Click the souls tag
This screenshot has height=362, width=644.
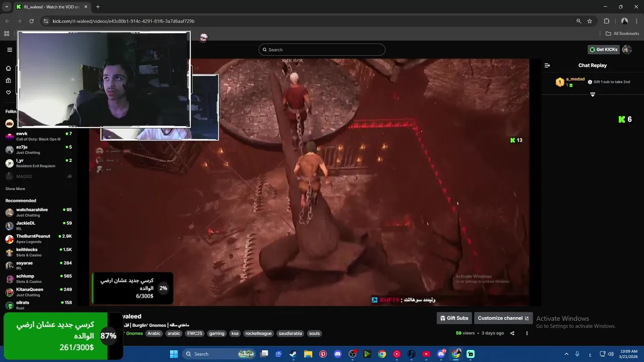[x=314, y=333]
